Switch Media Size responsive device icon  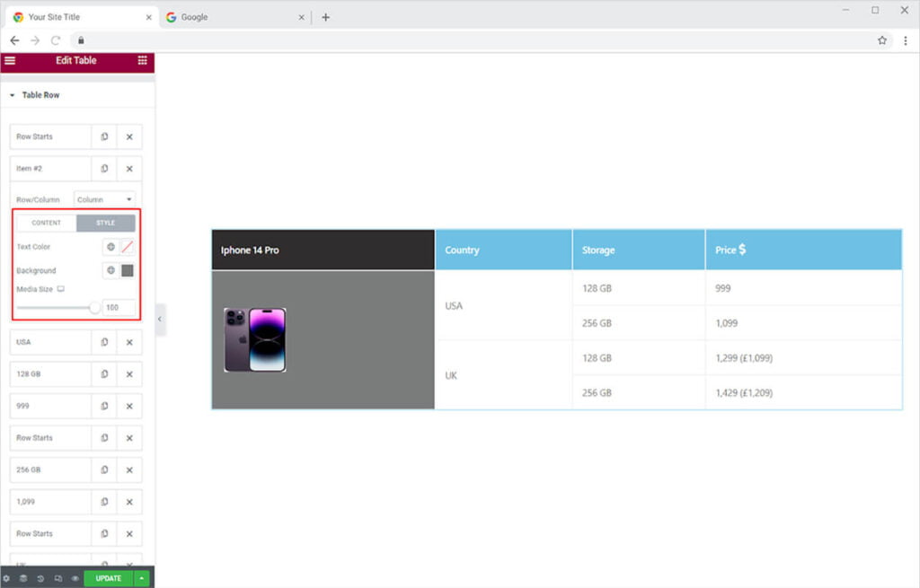(x=61, y=289)
